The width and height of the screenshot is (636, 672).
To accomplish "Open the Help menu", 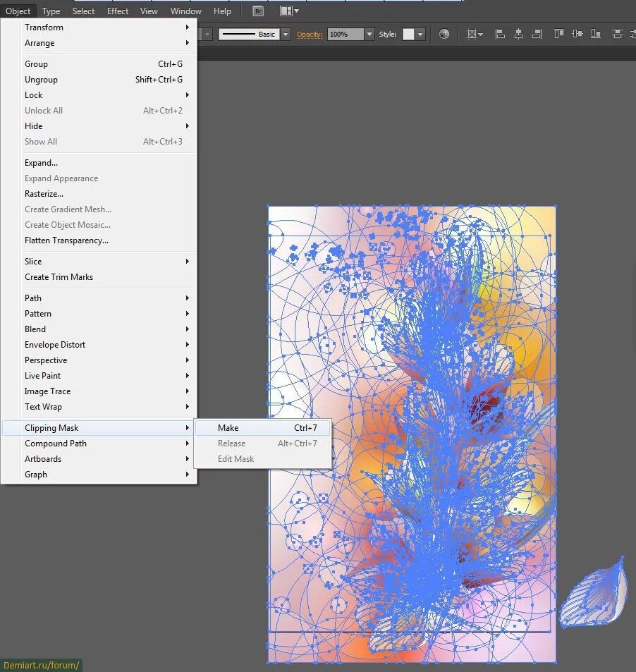I will 222,11.
